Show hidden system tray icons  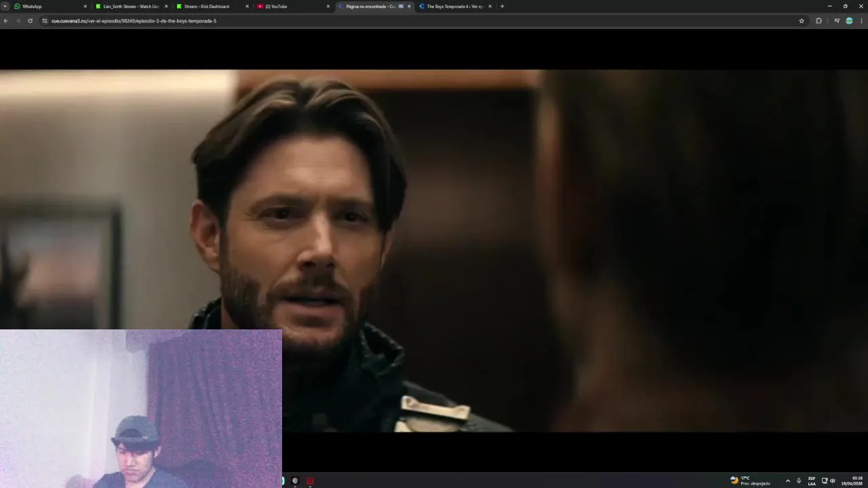[787, 481]
